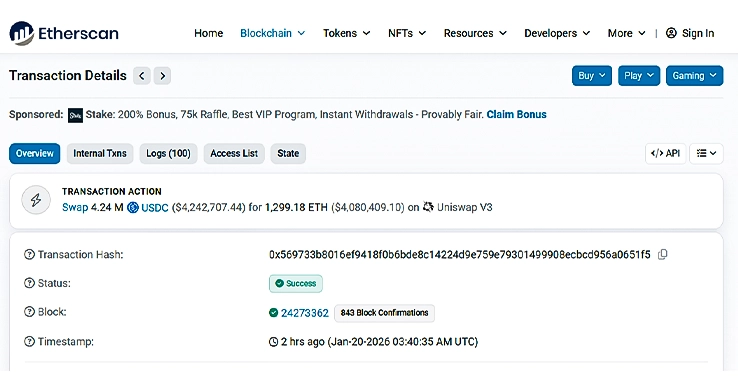Click the Swap action link
This screenshot has height=388, width=738.
(75, 208)
